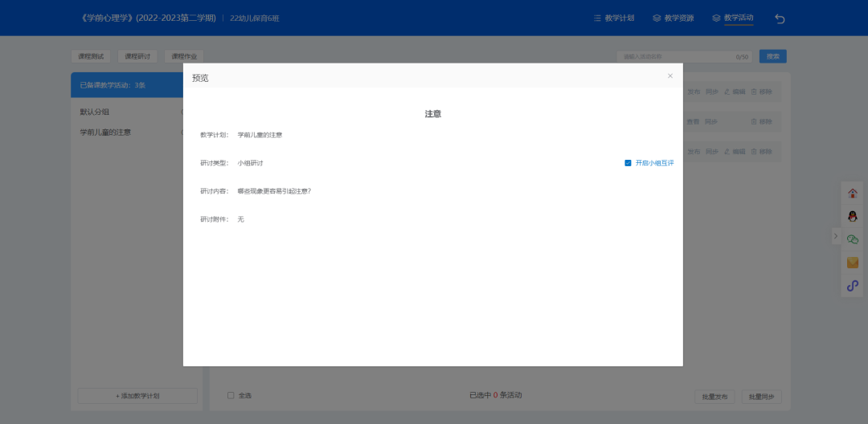This screenshot has width=868, height=424.
Task: Click 移除 in the third activity row
Action: click(761, 152)
